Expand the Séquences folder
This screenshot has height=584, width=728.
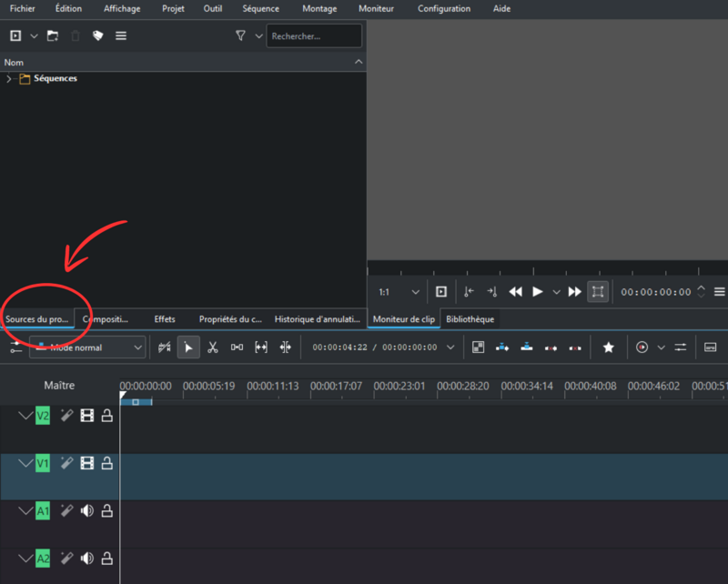(9, 78)
